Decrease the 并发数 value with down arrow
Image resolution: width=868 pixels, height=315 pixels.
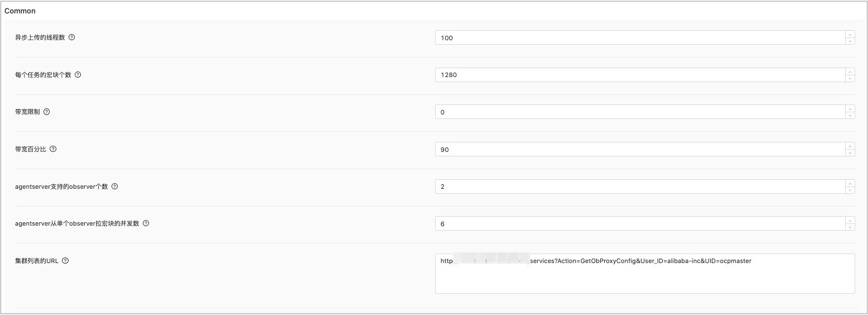tap(850, 227)
